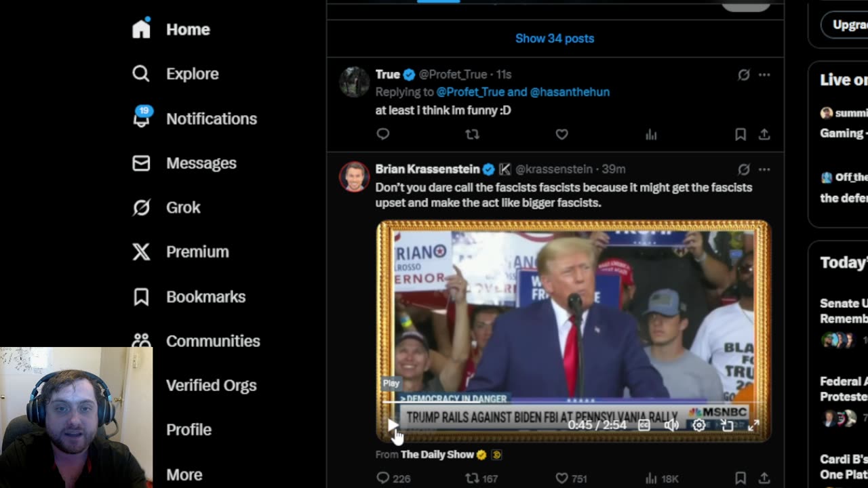Click Show 34 posts link
Image resolution: width=868 pixels, height=488 pixels.
[555, 39]
